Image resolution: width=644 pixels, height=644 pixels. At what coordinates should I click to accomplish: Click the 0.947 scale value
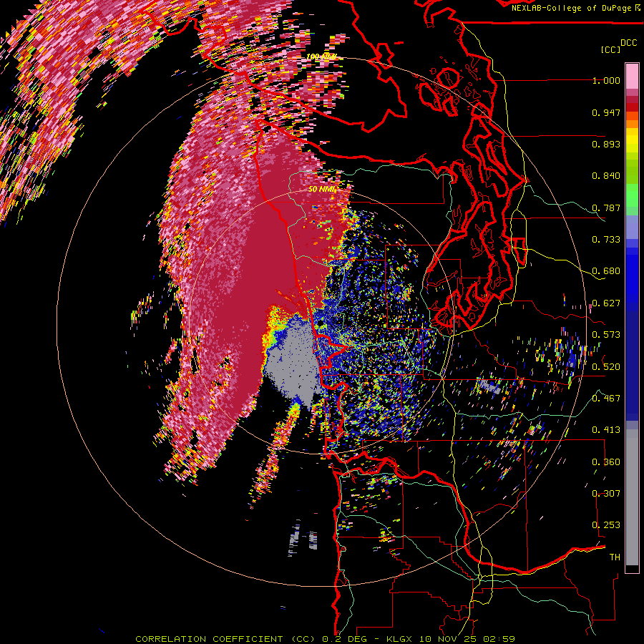(606, 112)
